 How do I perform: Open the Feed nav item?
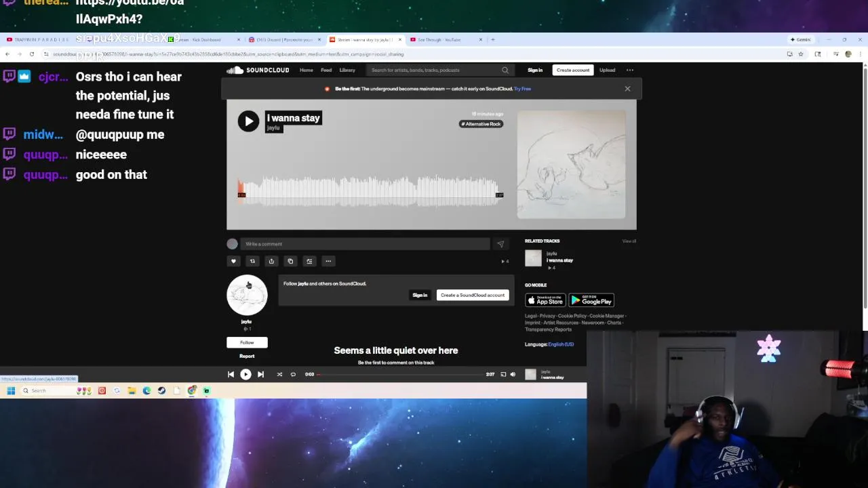tap(326, 70)
